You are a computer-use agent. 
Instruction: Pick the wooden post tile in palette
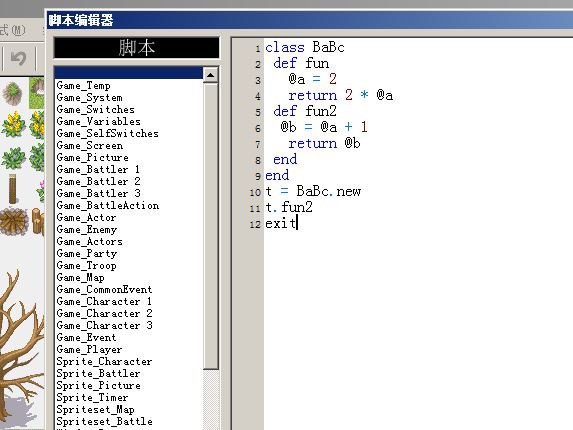coord(12,189)
